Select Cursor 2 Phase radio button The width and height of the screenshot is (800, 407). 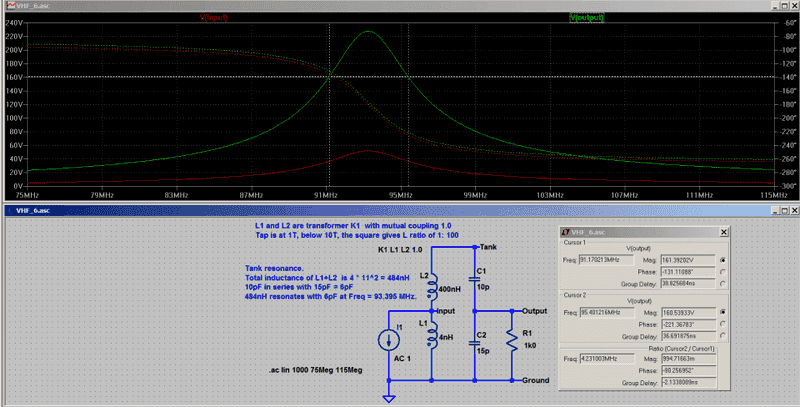723,322
